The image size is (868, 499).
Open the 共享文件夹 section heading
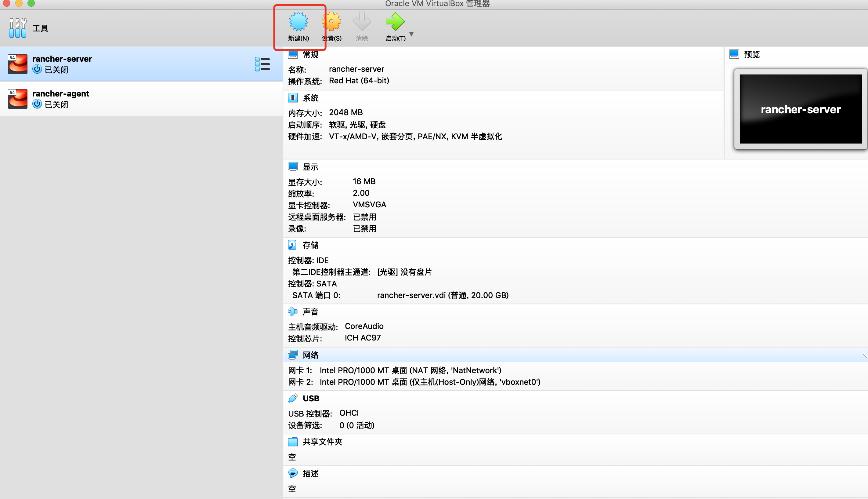pos(322,442)
